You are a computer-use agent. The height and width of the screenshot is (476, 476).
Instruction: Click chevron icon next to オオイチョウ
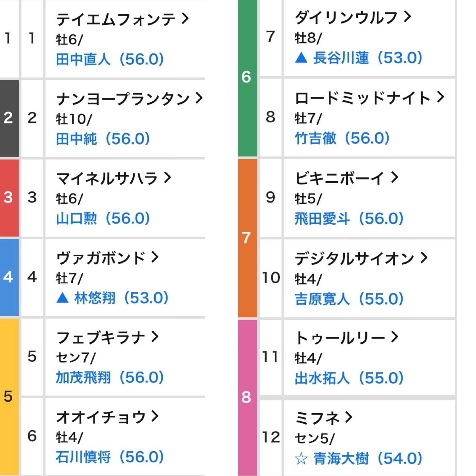(x=155, y=416)
